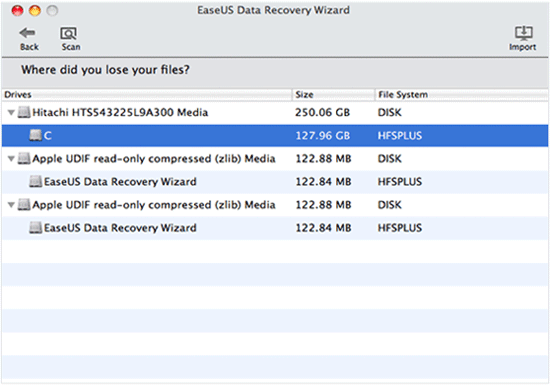This screenshot has width=550, height=385.
Task: Click the C volume drive icon
Action: [x=35, y=135]
